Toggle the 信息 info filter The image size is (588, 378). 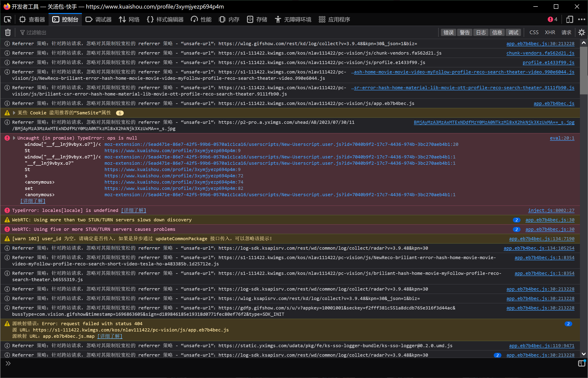[x=497, y=32]
